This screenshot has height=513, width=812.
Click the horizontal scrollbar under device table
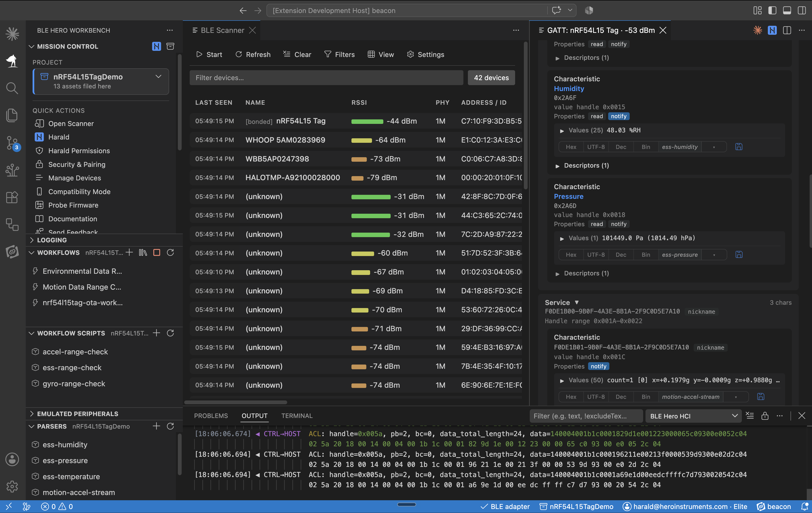click(x=236, y=402)
